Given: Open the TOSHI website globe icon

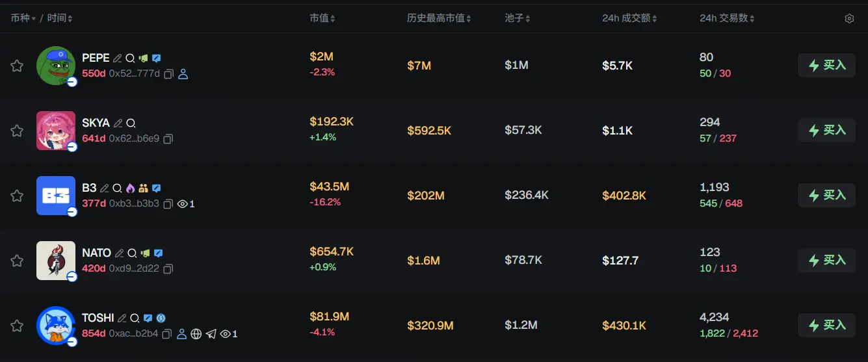Looking at the screenshot, I should pyautogui.click(x=196, y=334).
